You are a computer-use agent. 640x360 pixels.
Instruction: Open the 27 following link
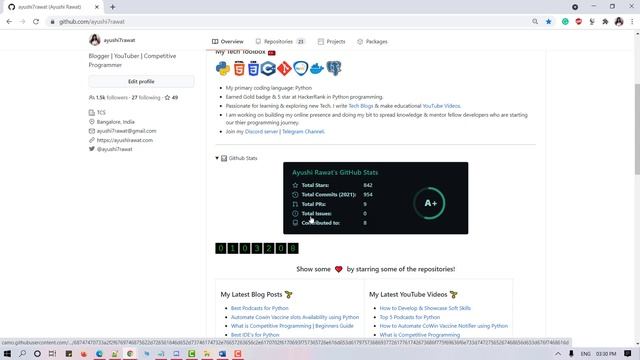click(x=146, y=98)
